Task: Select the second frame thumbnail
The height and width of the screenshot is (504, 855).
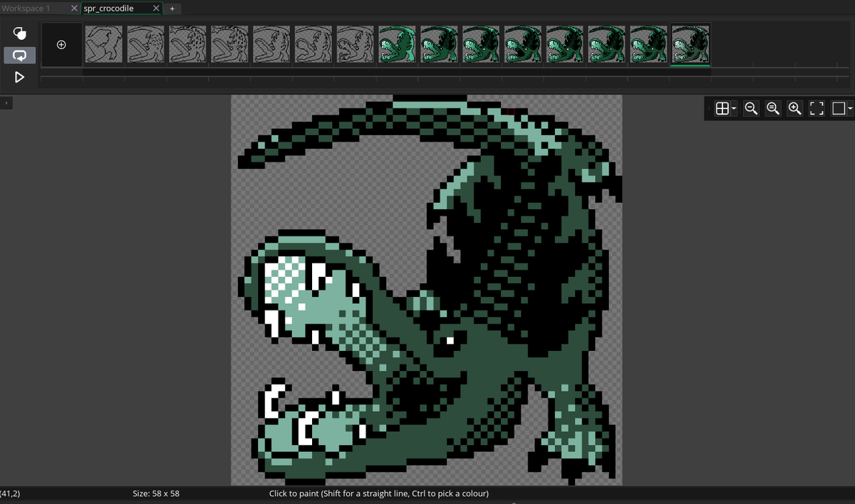Action: pyautogui.click(x=146, y=44)
